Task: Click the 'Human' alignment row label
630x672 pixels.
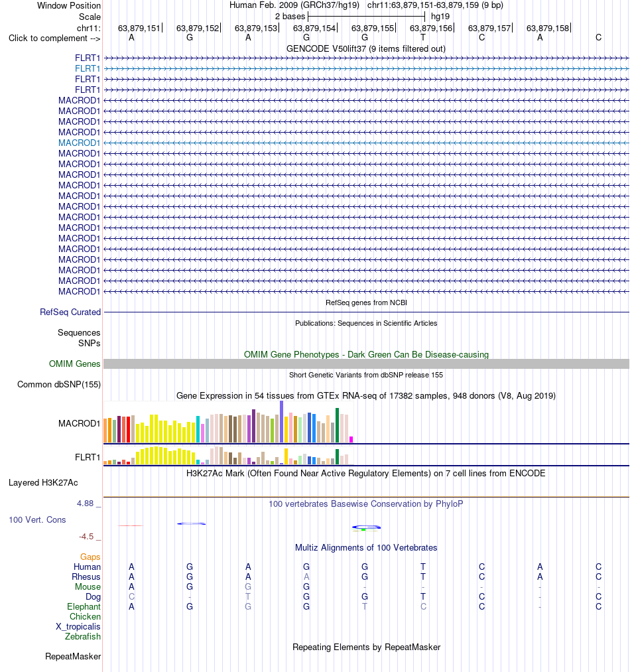Action: [87, 567]
